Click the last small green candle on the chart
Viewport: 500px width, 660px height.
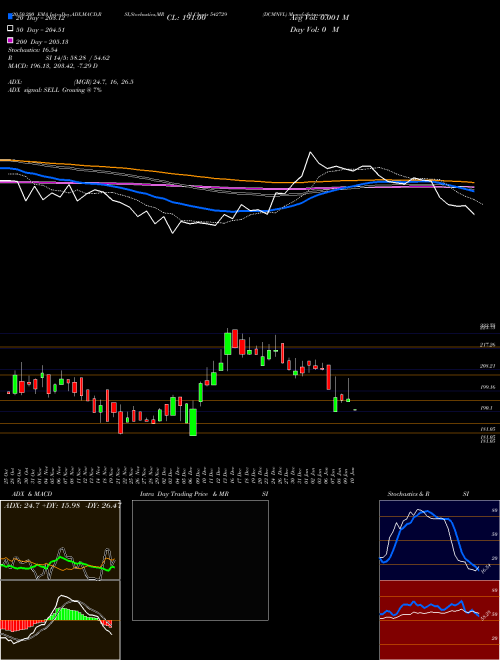point(355,410)
